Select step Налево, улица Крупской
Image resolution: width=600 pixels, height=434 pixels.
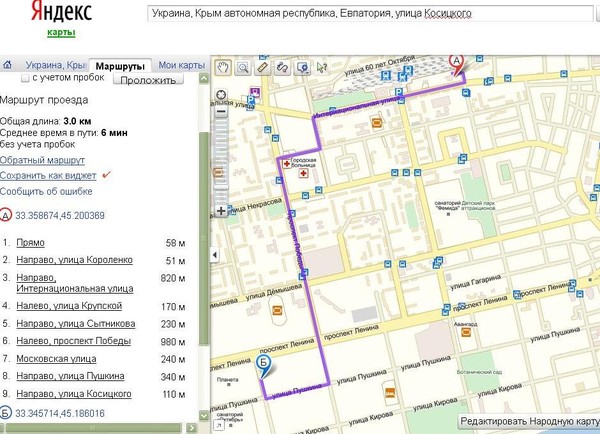(69, 306)
